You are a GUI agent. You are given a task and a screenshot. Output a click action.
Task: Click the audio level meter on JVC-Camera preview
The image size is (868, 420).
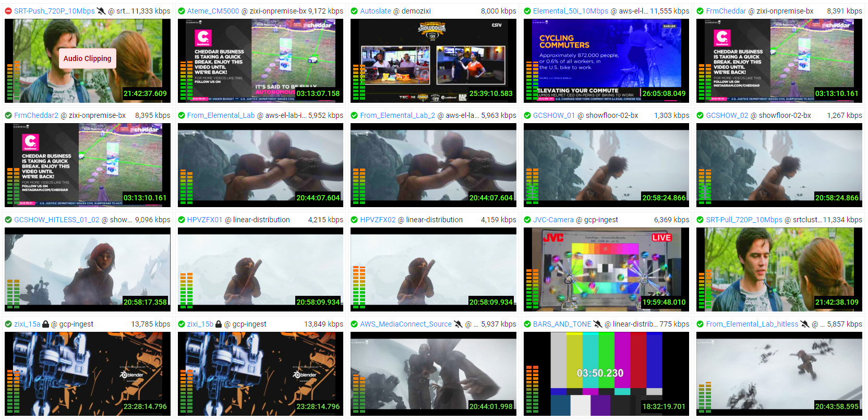(532, 289)
